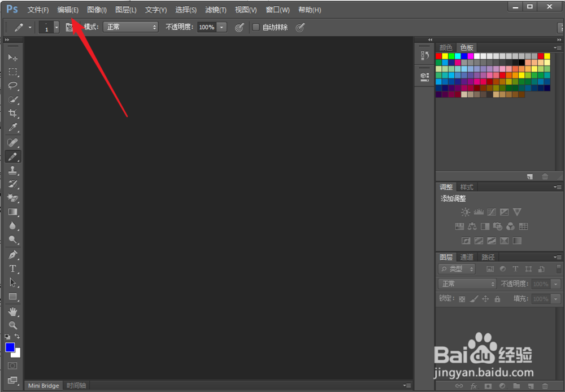Add a Curves adjustment

492,212
